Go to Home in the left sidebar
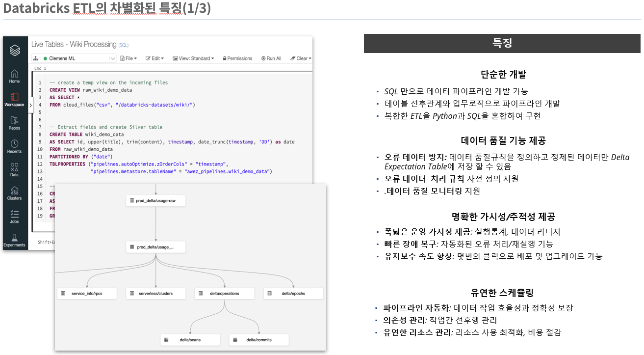The width and height of the screenshot is (644, 355). tap(15, 76)
